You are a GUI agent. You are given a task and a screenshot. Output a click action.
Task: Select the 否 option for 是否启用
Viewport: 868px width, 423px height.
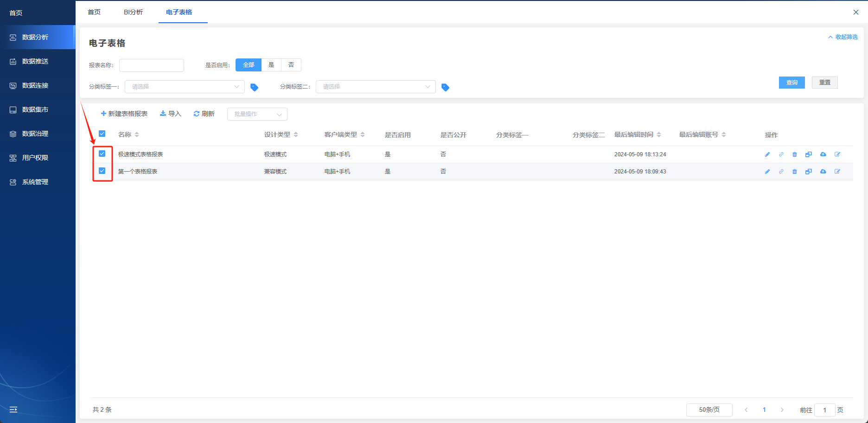291,65
